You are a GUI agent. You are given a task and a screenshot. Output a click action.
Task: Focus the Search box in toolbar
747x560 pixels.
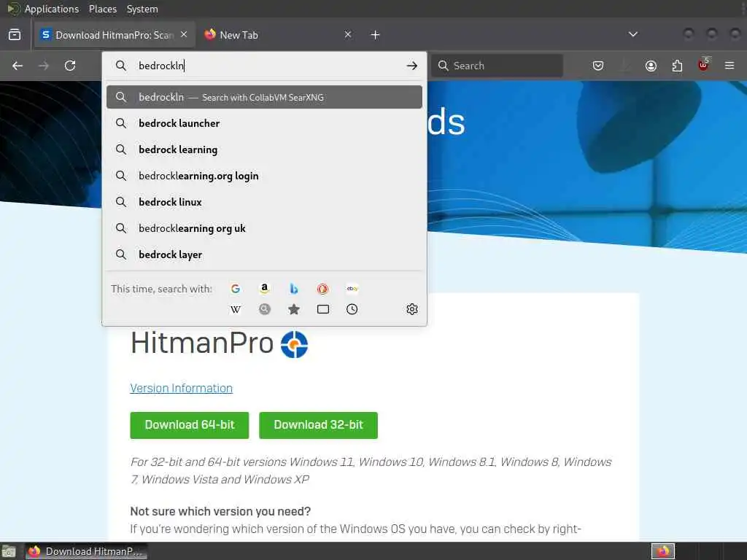pyautogui.click(x=498, y=66)
